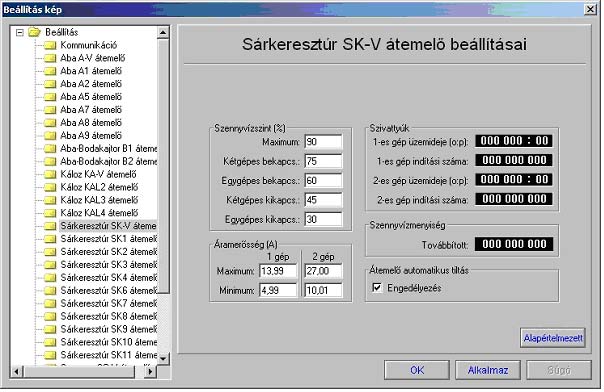This screenshot has height=392, width=604.
Task: Click 1 gép Maximum current field 13,99
Action: 278,271
